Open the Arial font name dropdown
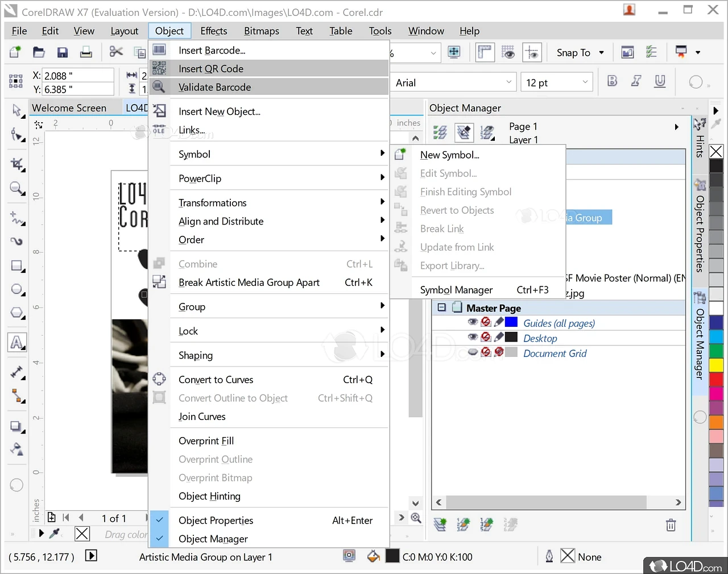 (508, 82)
